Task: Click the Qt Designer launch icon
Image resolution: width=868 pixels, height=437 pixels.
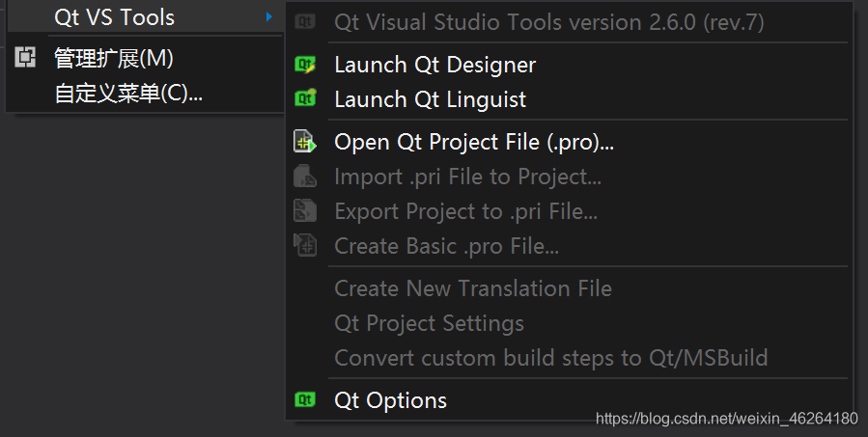Action: click(305, 65)
